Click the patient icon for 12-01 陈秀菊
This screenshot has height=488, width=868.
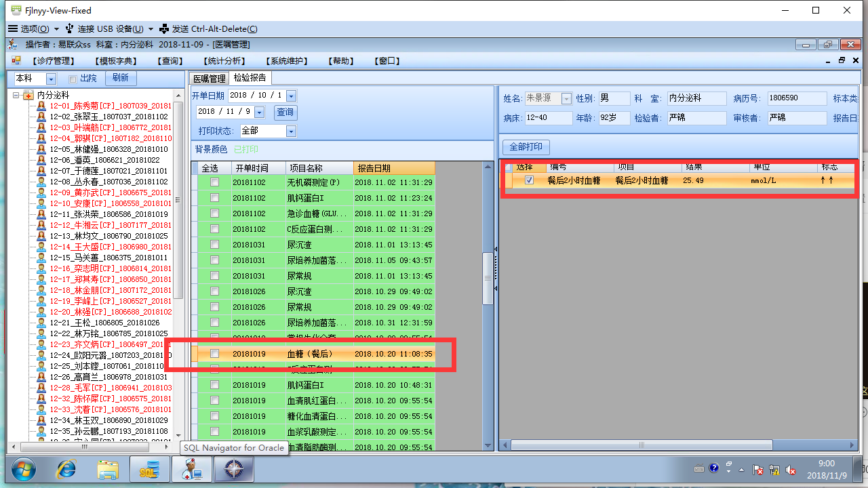point(42,106)
